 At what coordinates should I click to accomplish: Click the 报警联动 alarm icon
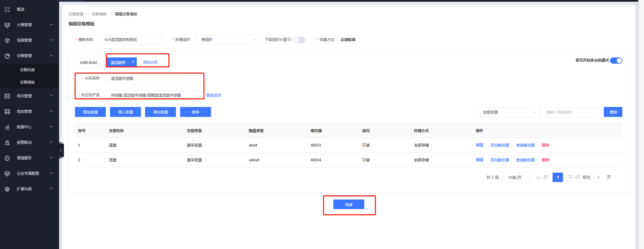coord(7,143)
